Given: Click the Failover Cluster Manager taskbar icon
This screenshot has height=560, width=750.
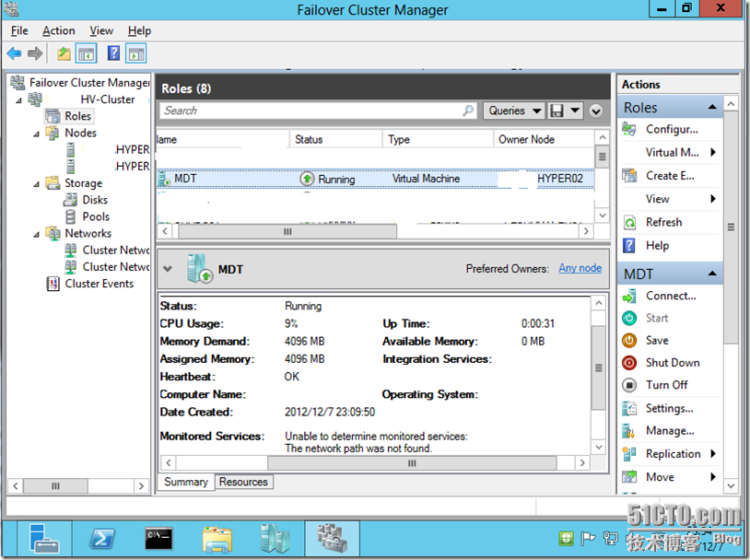Looking at the screenshot, I should tap(332, 539).
